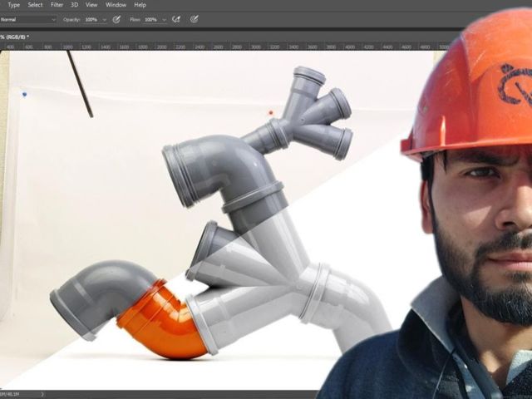Image resolution: width=532 pixels, height=399 pixels.
Task: Open the Filter menu
Action: 57,5
